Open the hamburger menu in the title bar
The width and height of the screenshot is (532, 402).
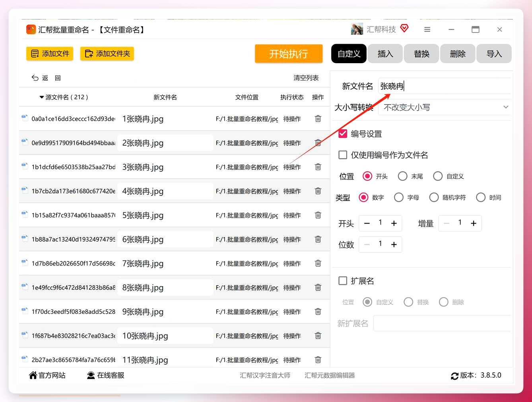tap(427, 29)
